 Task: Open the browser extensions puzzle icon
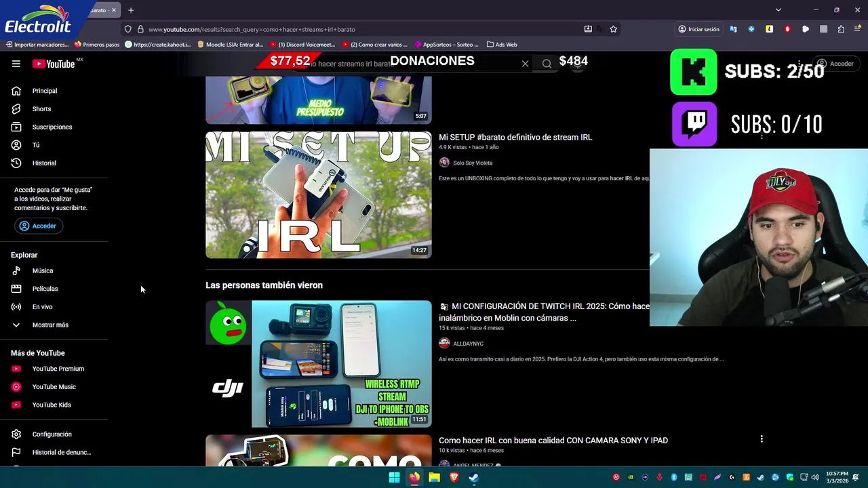click(x=841, y=29)
